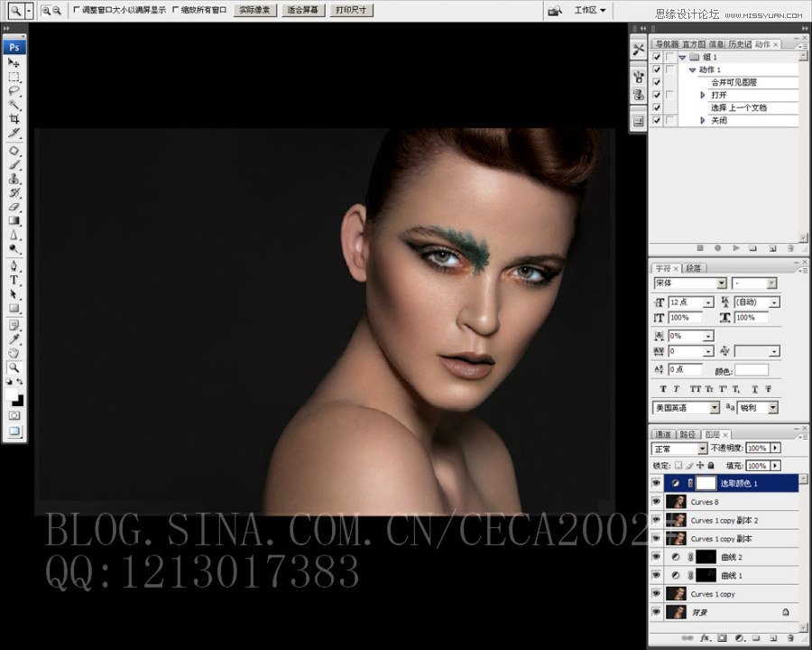Uncheck the 组 1 action set checkbox
This screenshot has height=650, width=812.
[657, 57]
